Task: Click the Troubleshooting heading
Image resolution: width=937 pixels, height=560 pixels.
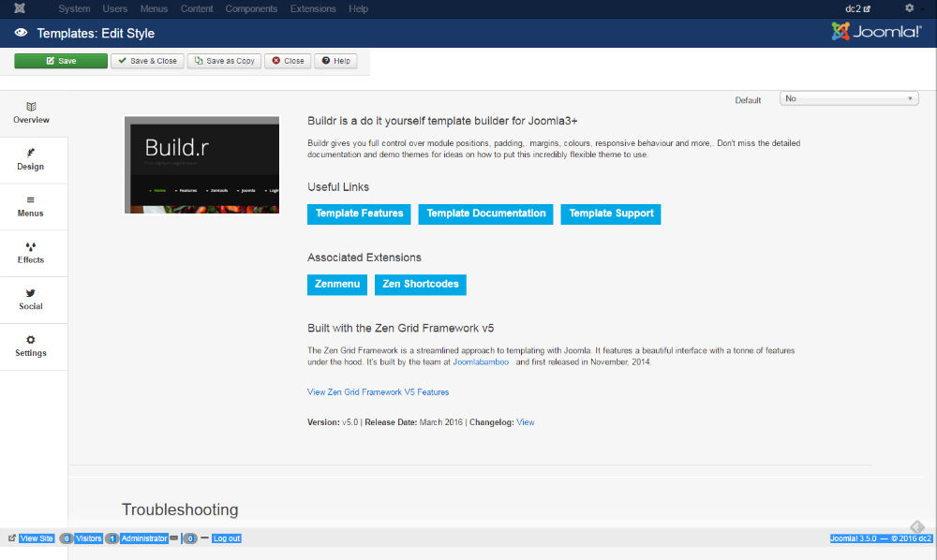Action: [180, 509]
